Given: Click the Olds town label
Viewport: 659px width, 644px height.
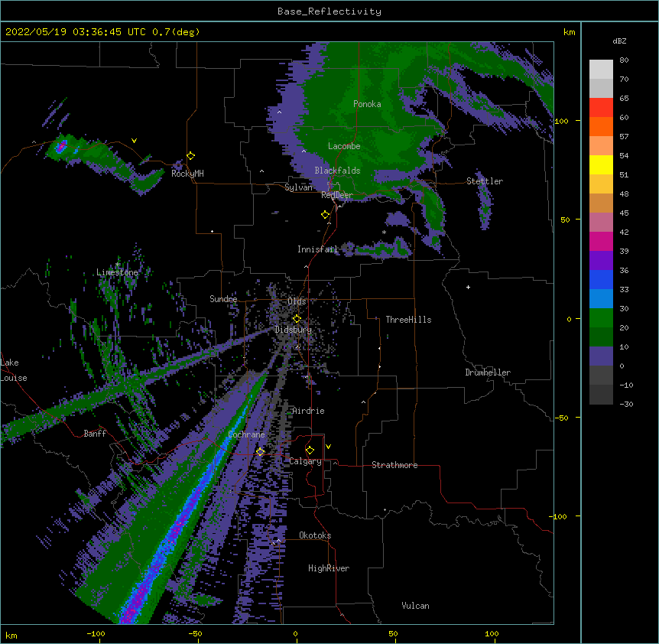Looking at the screenshot, I should (297, 301).
